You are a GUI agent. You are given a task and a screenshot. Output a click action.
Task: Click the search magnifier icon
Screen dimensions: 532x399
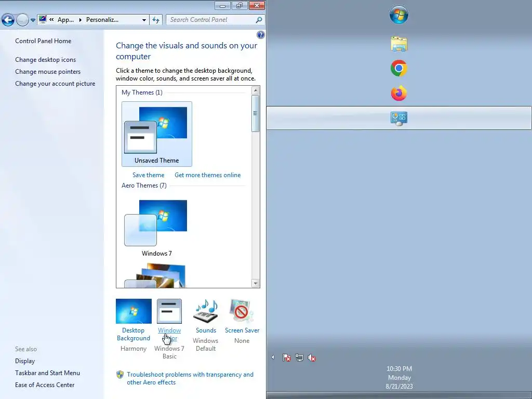point(259,20)
